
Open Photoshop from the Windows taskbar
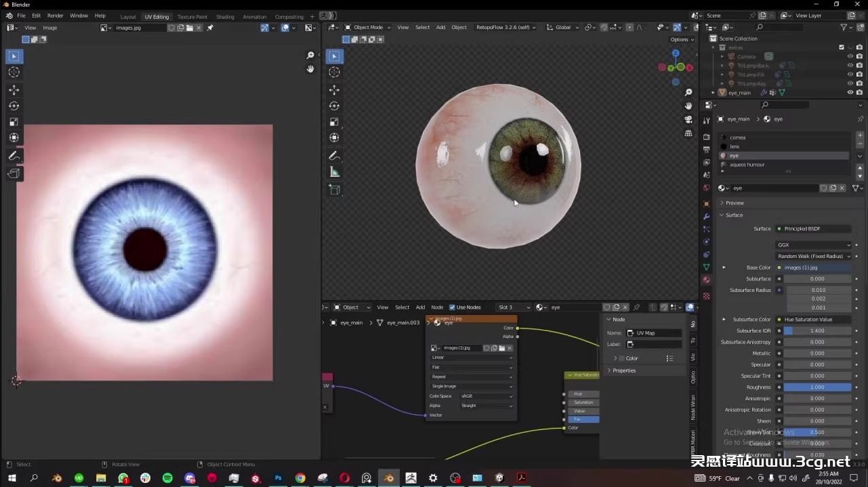pos(278,478)
